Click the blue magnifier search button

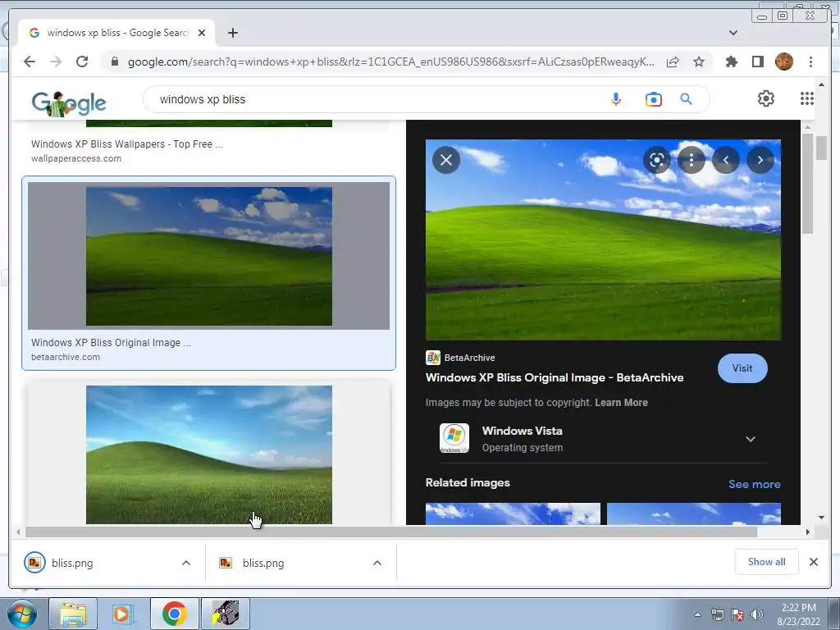click(687, 99)
